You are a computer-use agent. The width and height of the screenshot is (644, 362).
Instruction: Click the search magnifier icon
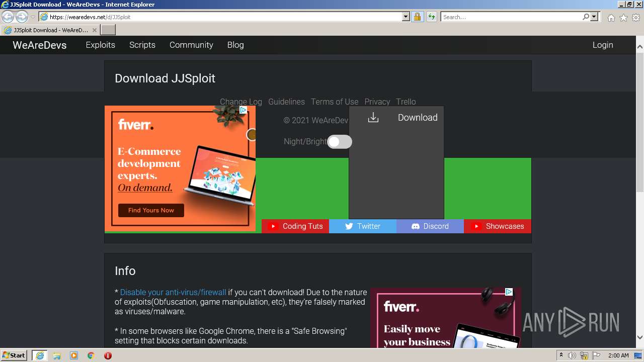click(x=586, y=17)
